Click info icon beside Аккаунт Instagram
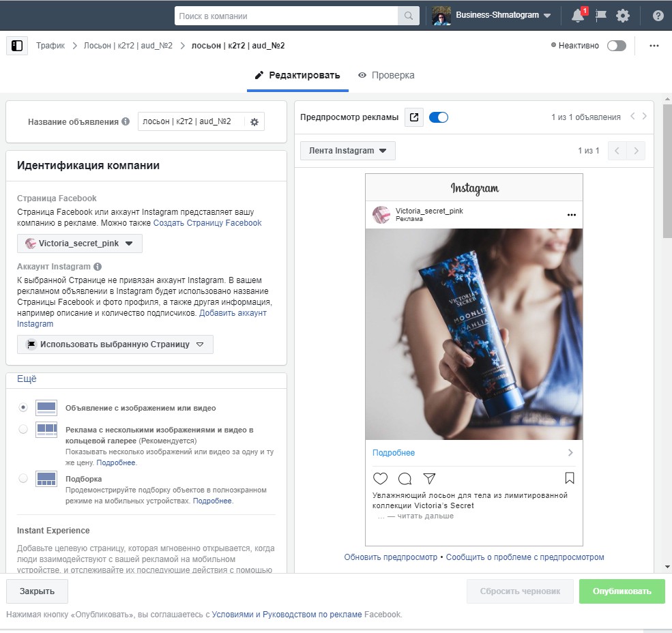 pos(98,267)
